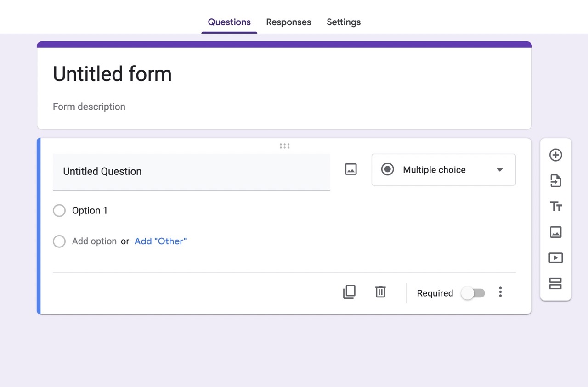Switch to the Responses tab
The width and height of the screenshot is (588, 387).
[288, 22]
